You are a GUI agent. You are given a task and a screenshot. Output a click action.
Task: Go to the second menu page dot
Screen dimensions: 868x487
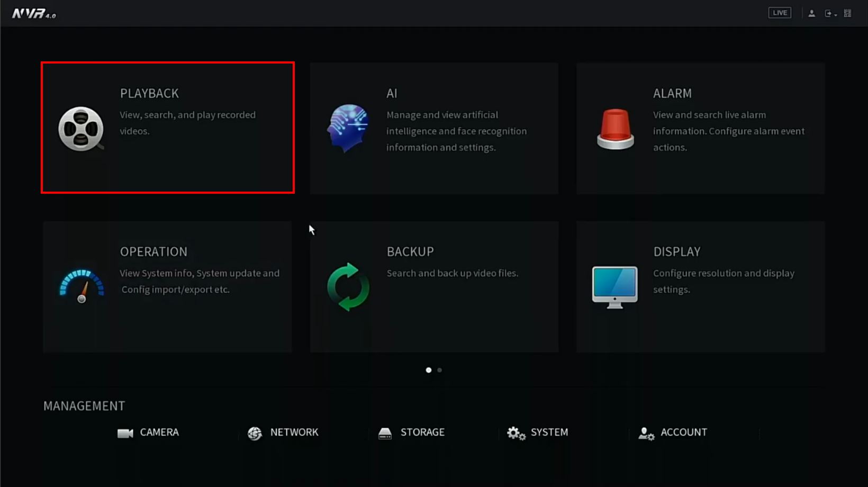(439, 370)
